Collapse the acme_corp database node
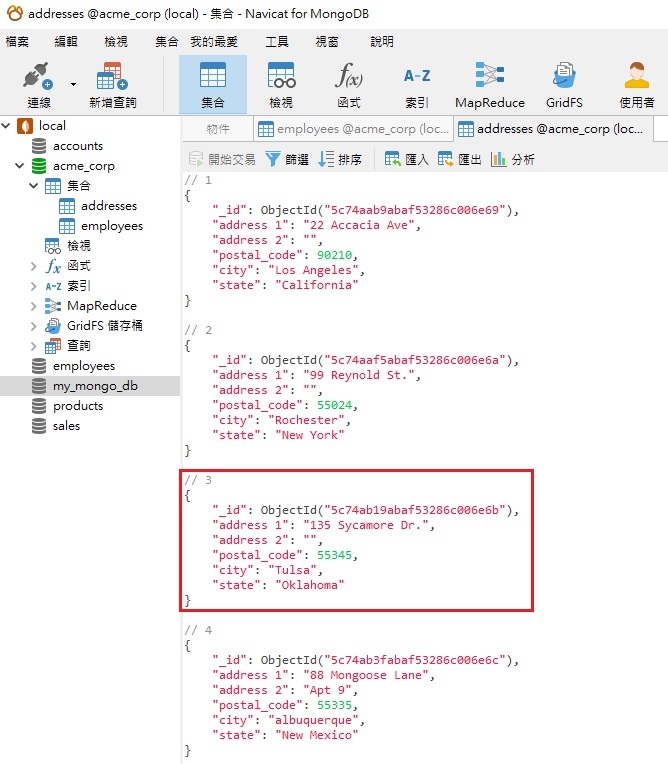 20,166
